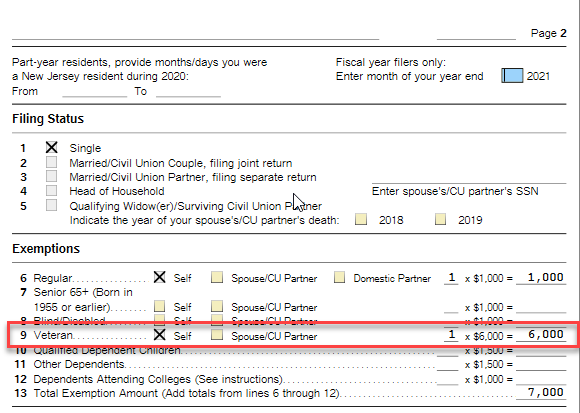This screenshot has height=413, width=580.
Task: Click the fiscal year end month field
Action: pos(512,75)
